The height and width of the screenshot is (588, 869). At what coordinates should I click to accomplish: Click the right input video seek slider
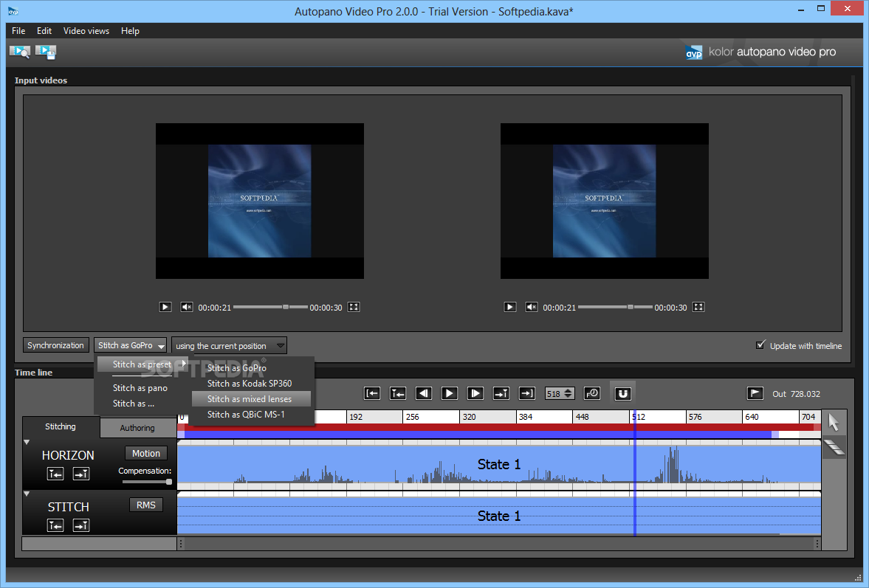click(615, 307)
